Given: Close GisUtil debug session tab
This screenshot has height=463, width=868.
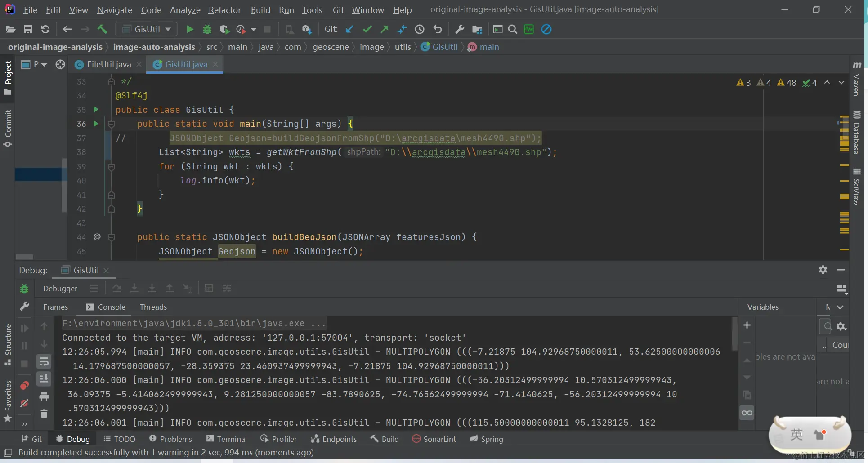Looking at the screenshot, I should click(x=106, y=271).
